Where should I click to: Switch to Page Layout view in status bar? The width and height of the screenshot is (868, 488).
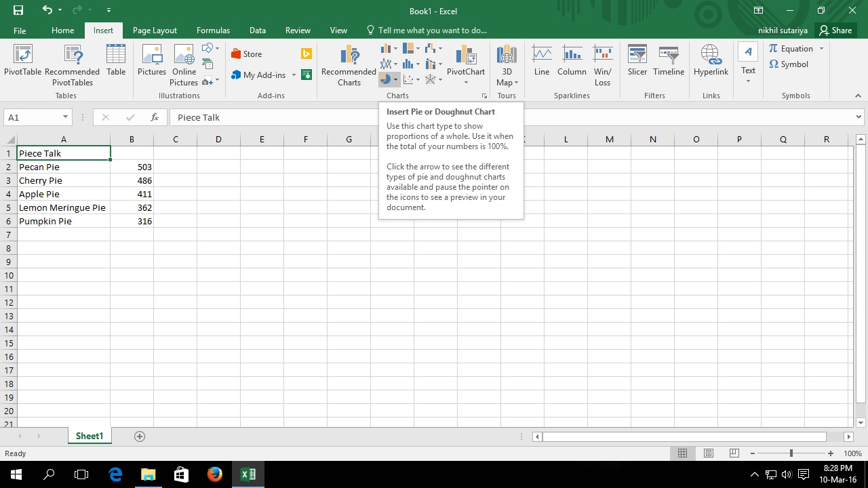pyautogui.click(x=709, y=453)
